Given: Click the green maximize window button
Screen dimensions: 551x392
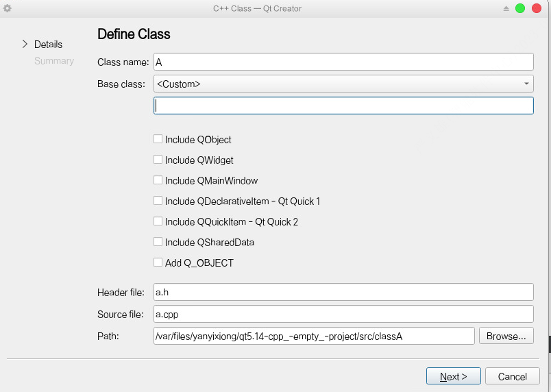Looking at the screenshot, I should 520,8.
